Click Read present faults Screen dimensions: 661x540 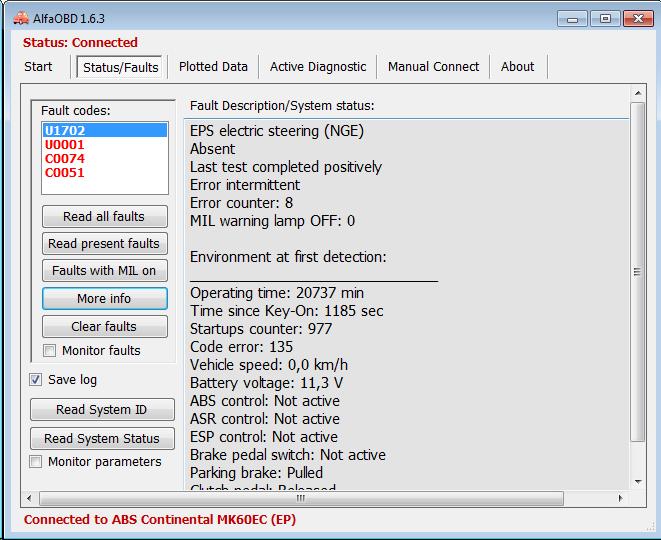tap(105, 244)
